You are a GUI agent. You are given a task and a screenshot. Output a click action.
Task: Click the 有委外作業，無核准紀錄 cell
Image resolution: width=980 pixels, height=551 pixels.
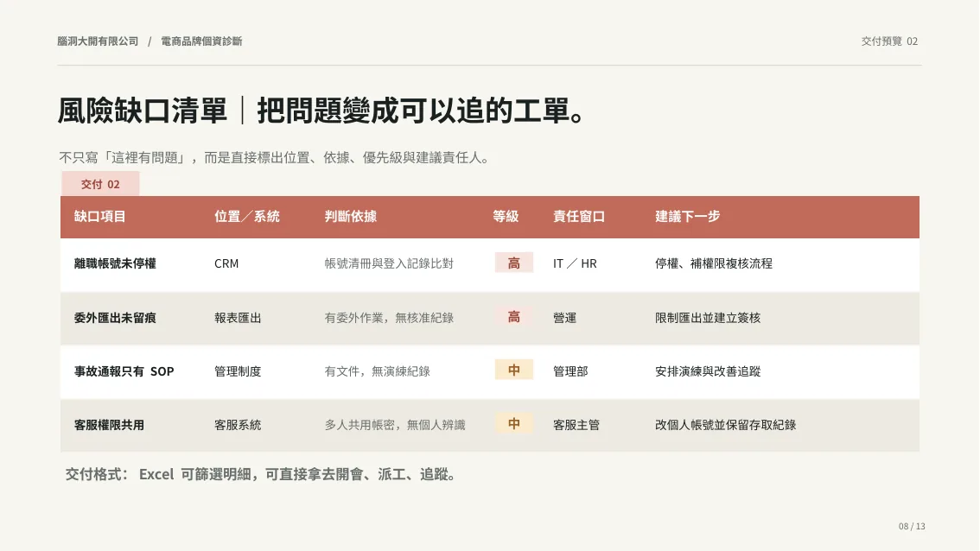pos(389,318)
